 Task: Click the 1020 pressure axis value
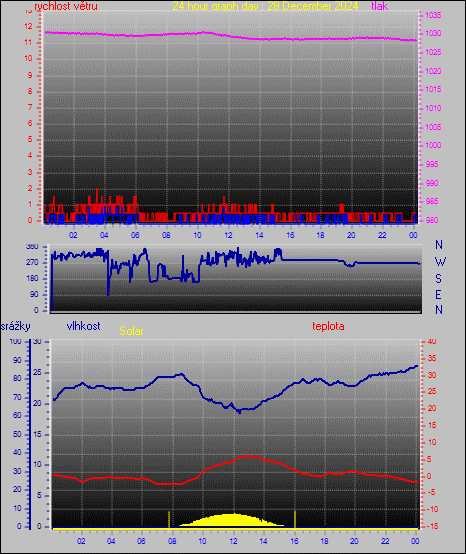point(433,71)
